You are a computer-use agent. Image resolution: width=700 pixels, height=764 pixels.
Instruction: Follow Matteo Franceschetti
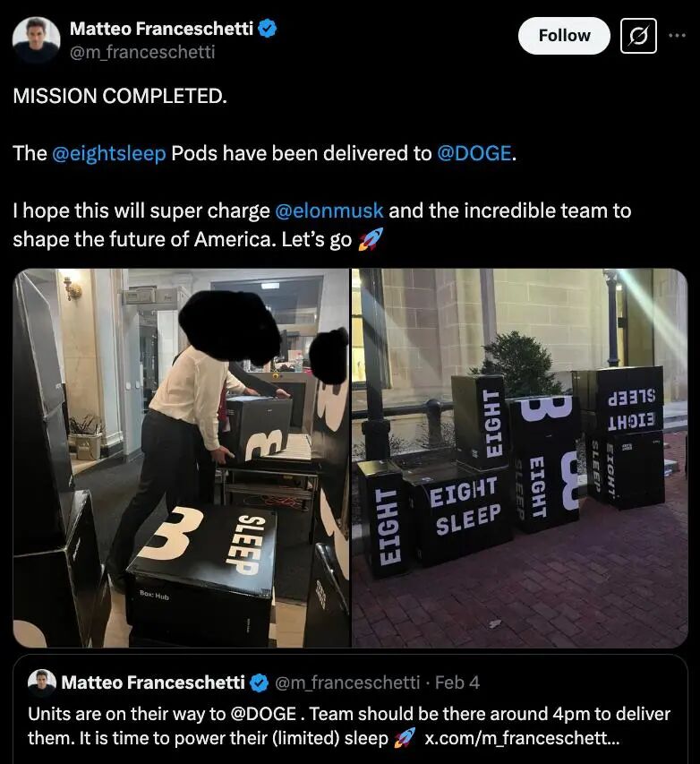564,36
